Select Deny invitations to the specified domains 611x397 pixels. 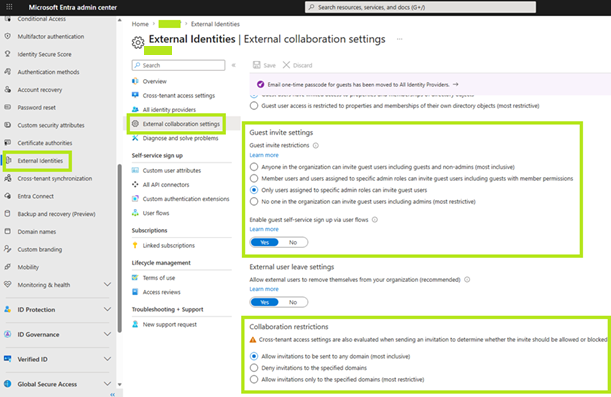pos(254,368)
